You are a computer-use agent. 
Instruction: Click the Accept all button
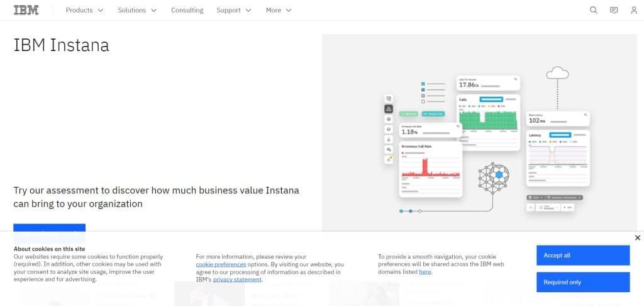tap(583, 256)
